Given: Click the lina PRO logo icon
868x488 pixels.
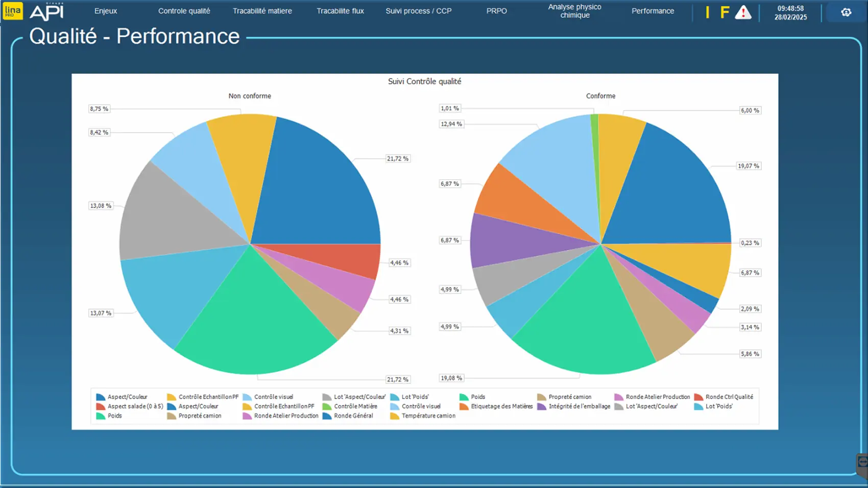Looking at the screenshot, I should pos(12,11).
